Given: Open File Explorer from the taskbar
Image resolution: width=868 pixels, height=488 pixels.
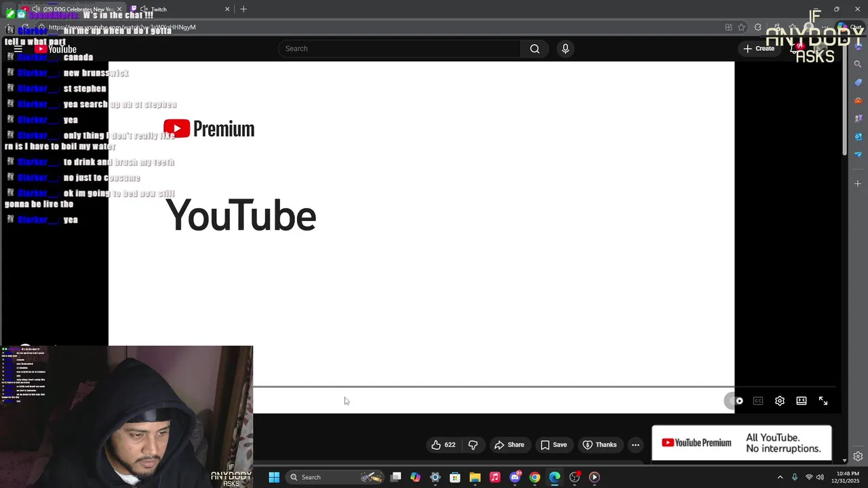Looking at the screenshot, I should (x=475, y=477).
